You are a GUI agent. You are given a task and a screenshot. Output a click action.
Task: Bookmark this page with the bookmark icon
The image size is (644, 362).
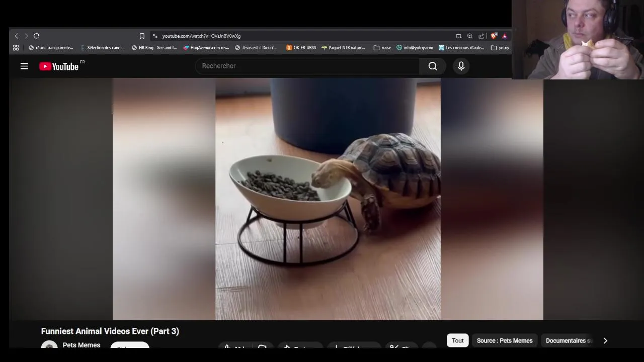pos(142,36)
